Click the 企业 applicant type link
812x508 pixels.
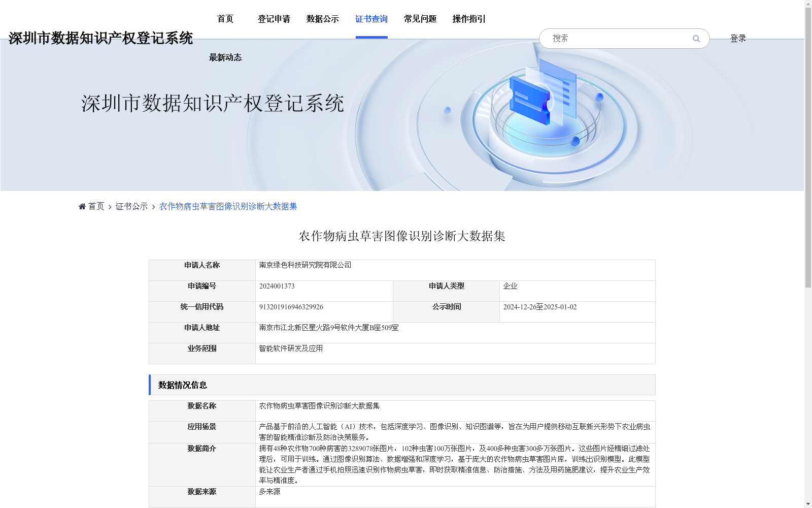click(x=511, y=286)
